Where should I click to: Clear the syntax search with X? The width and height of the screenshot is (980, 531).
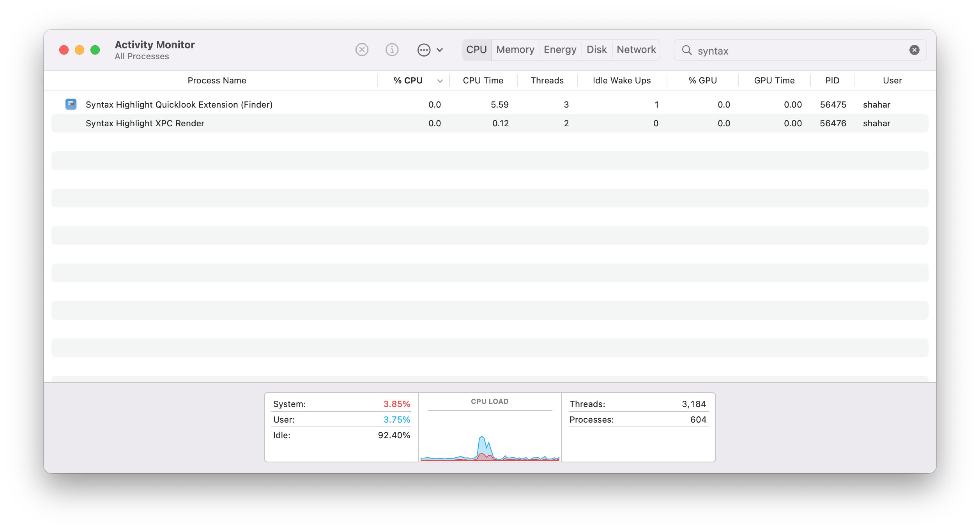coord(915,50)
